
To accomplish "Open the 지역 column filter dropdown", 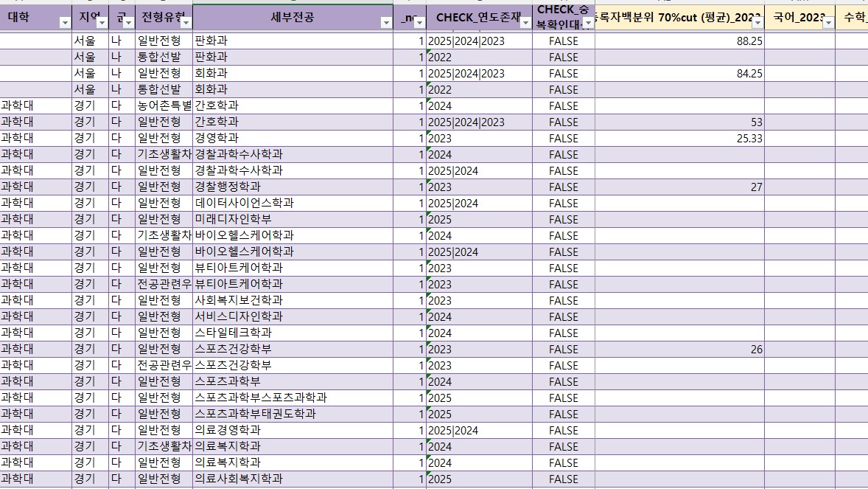I will coord(102,22).
